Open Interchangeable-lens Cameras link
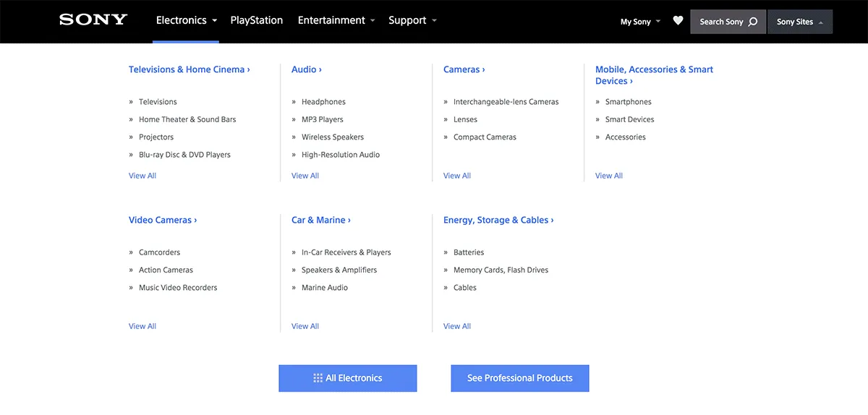This screenshot has height=415, width=868. click(x=506, y=102)
